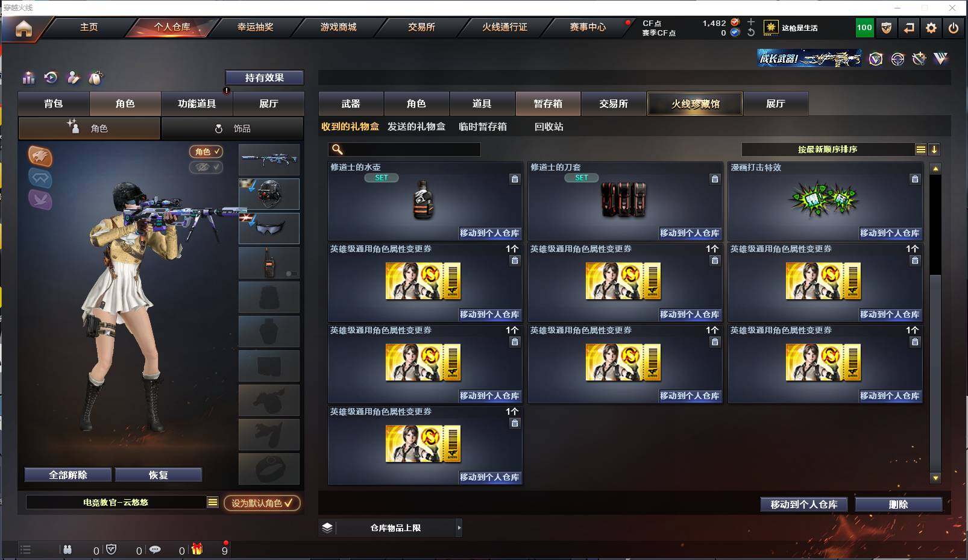Image resolution: width=968 pixels, height=560 pixels.
Task: Click trash icon on 修道士的水壶 item
Action: pyautogui.click(x=515, y=179)
